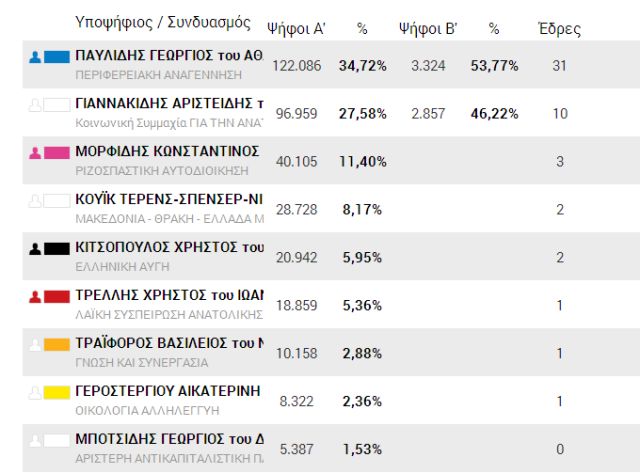Click the blue person icon beside ΠΑΥΛΙΔΗΣ ΓΕΩΡΓΙΟΣ
The image size is (640, 473).
click(35, 57)
